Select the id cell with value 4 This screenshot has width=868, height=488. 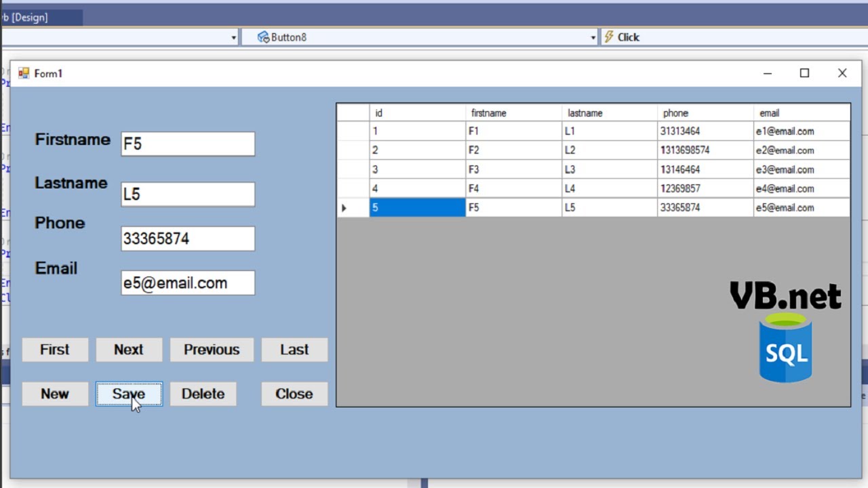pos(418,188)
